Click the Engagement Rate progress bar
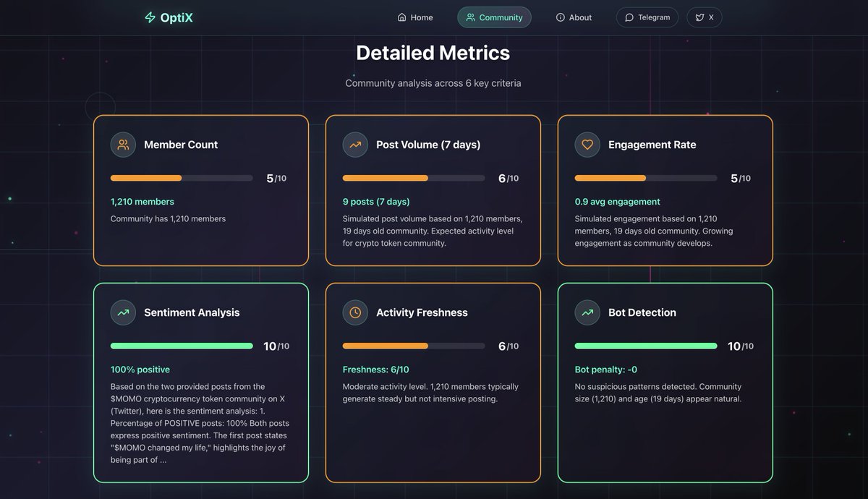The width and height of the screenshot is (868, 499). point(646,178)
